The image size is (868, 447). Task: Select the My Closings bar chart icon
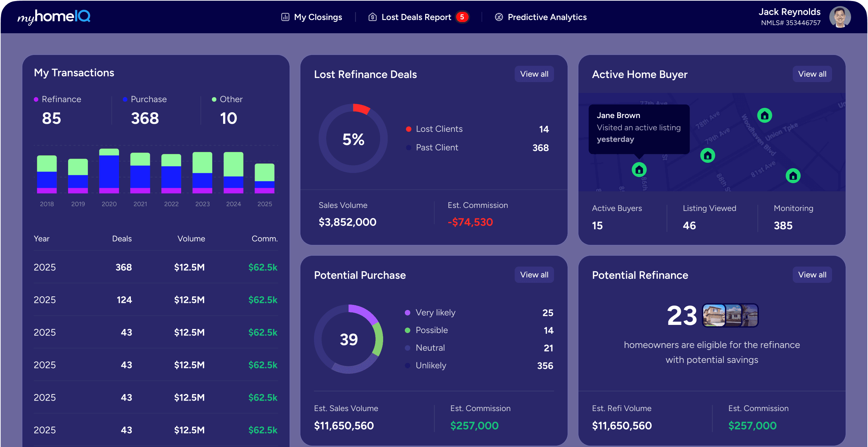pos(285,17)
